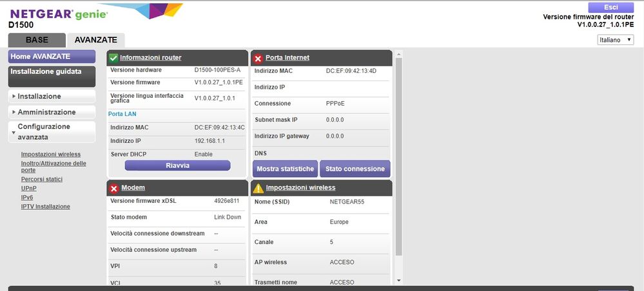Click the SSID value NETGEAR55
The height and width of the screenshot is (291, 644).
click(x=347, y=202)
